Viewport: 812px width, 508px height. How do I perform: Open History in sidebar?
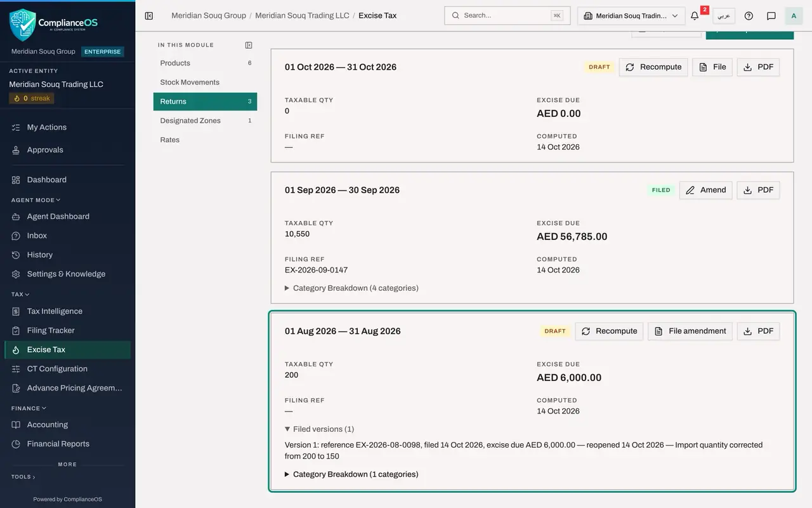pyautogui.click(x=67, y=255)
